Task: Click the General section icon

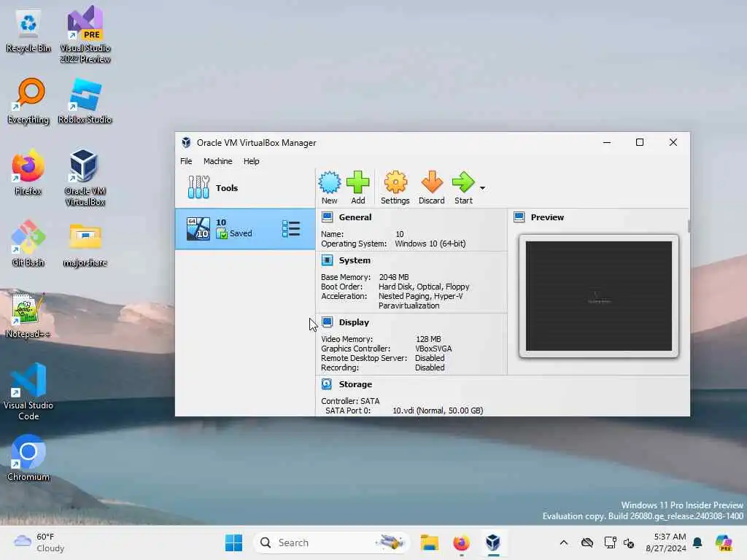Action: point(327,217)
